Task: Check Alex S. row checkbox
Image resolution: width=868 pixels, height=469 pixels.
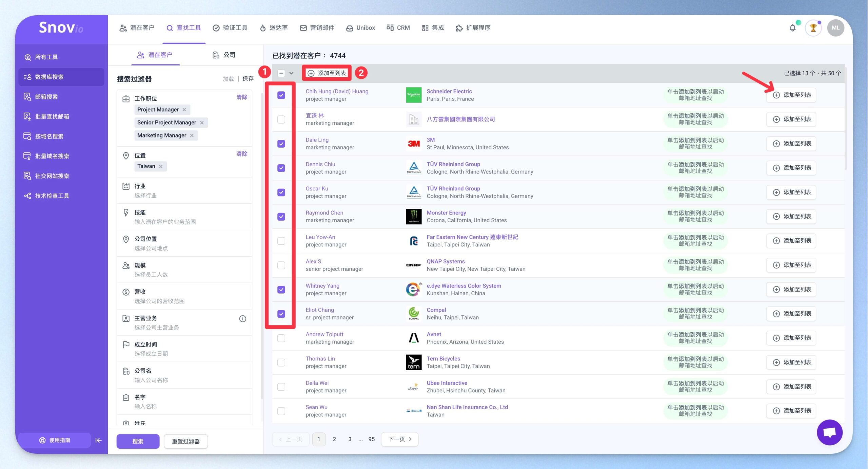Action: (281, 265)
